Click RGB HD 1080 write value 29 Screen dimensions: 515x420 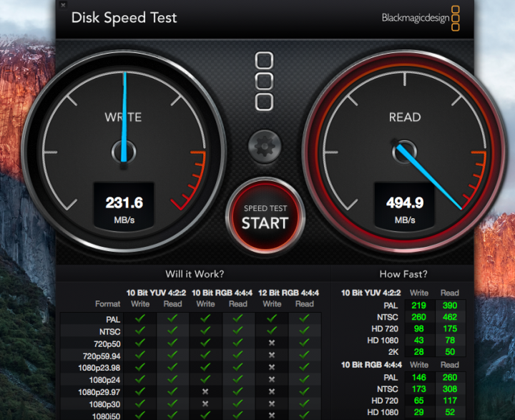[x=418, y=412]
